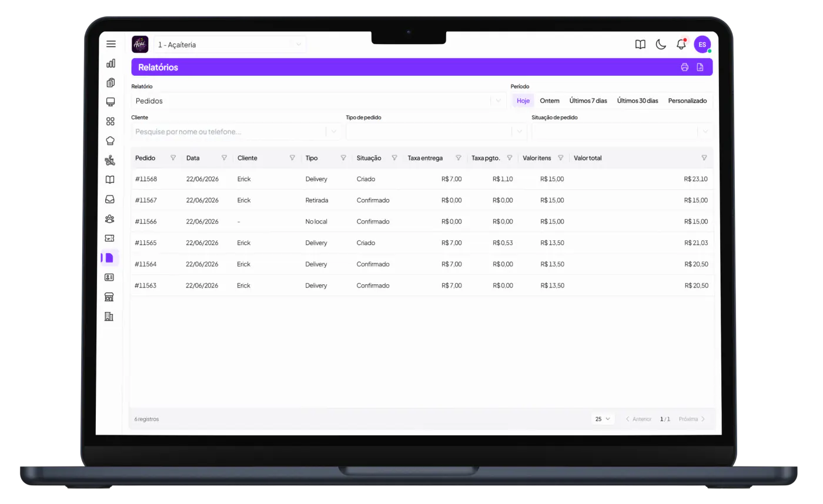Filter the Cliente column
Viewport: 823px width, 504px height.
[292, 158]
